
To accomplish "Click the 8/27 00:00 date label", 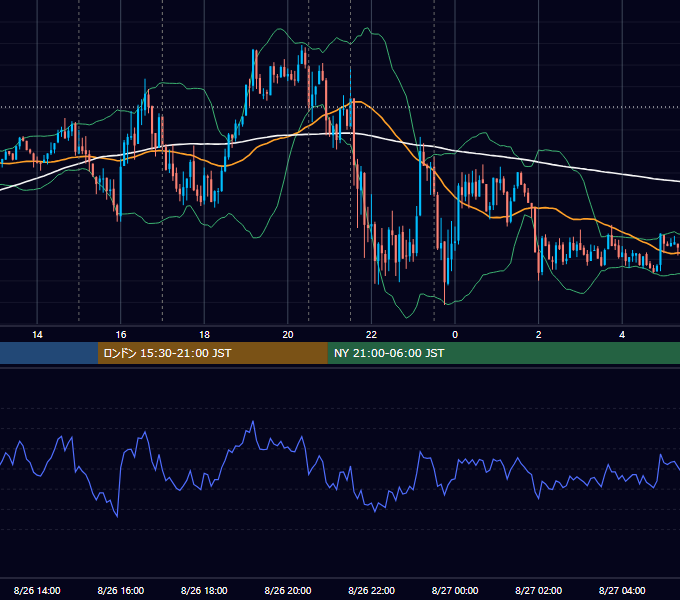I will tap(455, 590).
